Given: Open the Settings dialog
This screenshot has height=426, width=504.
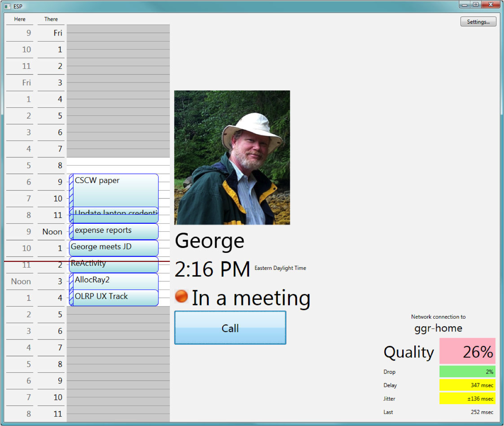Looking at the screenshot, I should pos(478,22).
